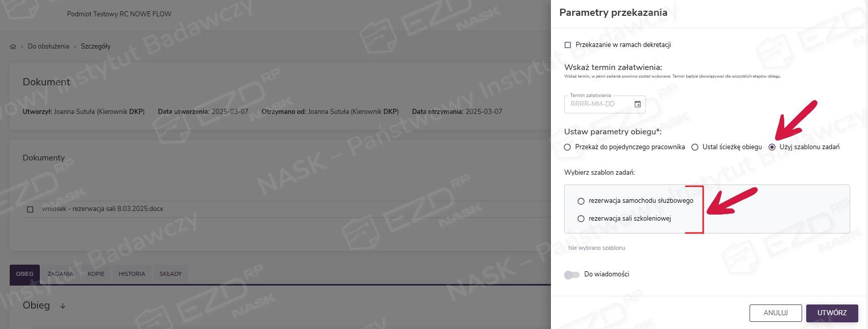Go to the HISTORIA tab
This screenshot has height=329, width=868.
coord(132,274)
